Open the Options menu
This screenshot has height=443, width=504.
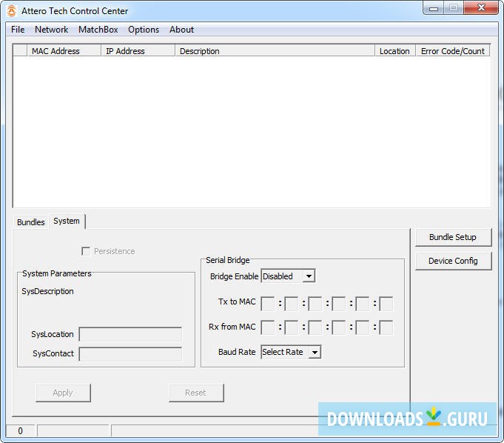[x=144, y=30]
